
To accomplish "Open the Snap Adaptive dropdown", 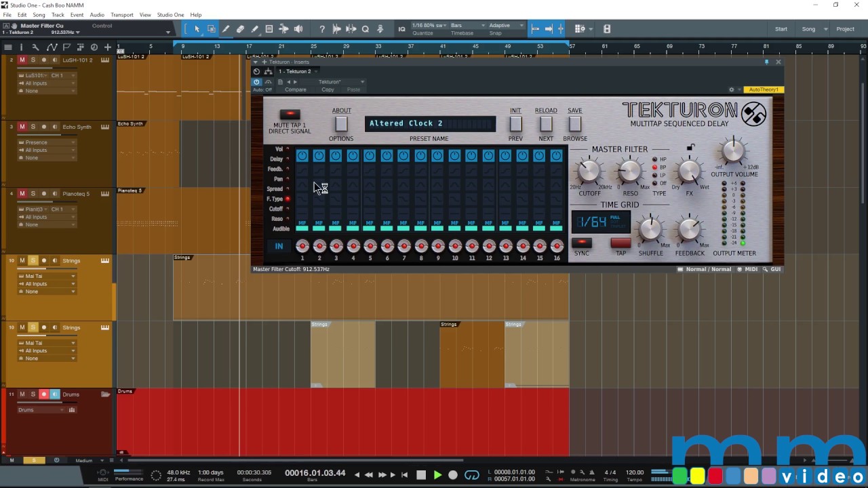I will pyautogui.click(x=507, y=26).
